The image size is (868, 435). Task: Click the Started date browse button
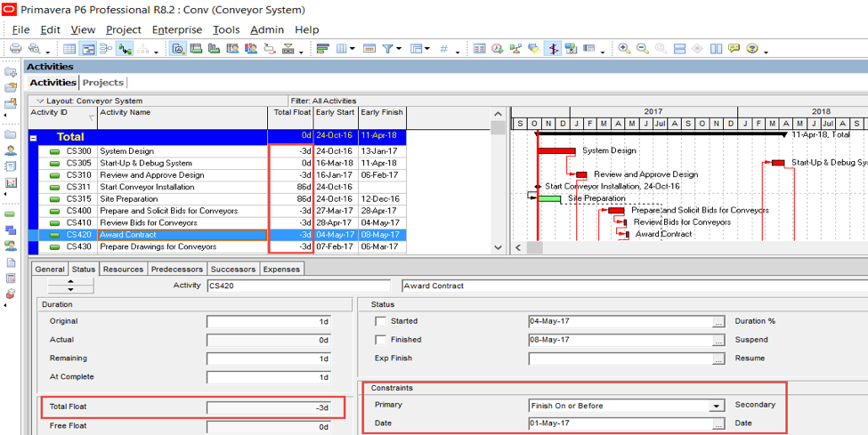(718, 321)
